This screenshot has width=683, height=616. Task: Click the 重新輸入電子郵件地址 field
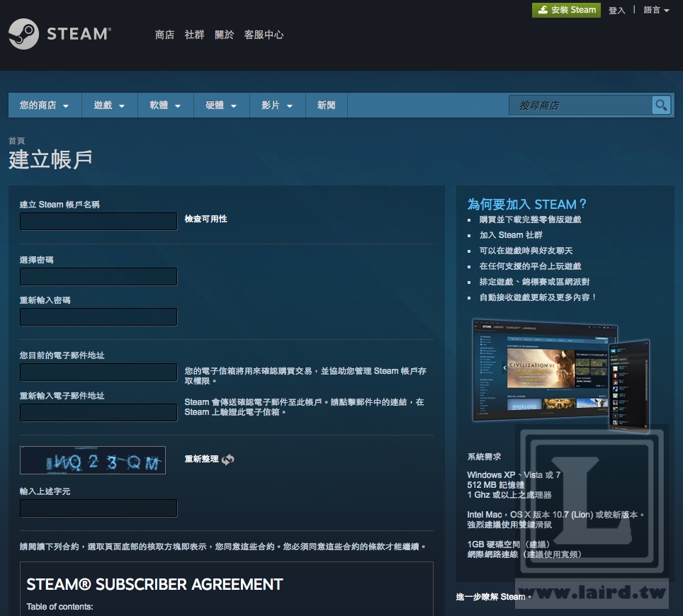[98, 413]
